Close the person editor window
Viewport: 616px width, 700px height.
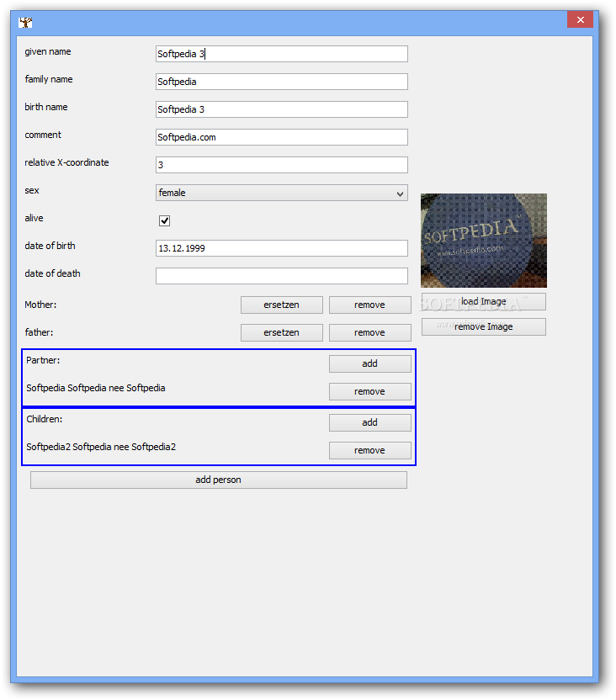click(x=580, y=19)
